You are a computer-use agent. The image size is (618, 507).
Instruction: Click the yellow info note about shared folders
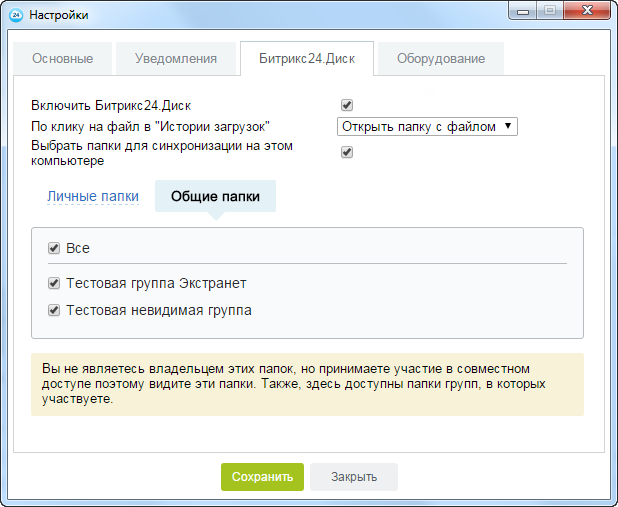307,384
